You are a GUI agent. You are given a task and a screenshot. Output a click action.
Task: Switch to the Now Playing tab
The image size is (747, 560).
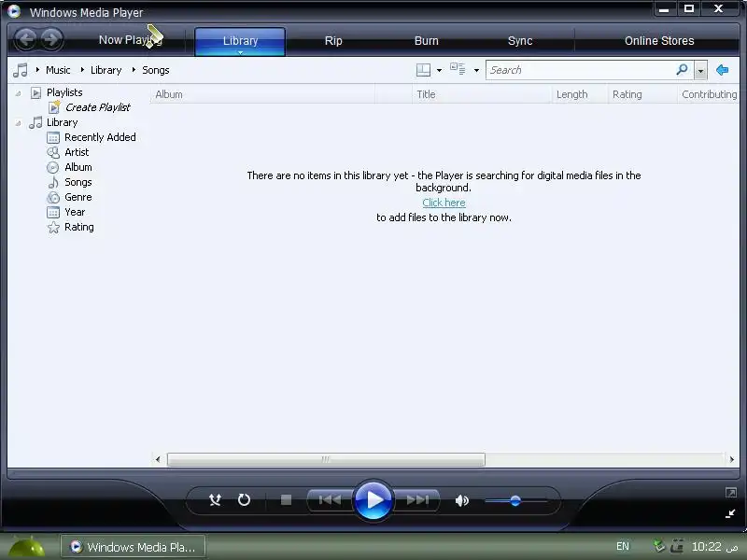[x=130, y=40]
